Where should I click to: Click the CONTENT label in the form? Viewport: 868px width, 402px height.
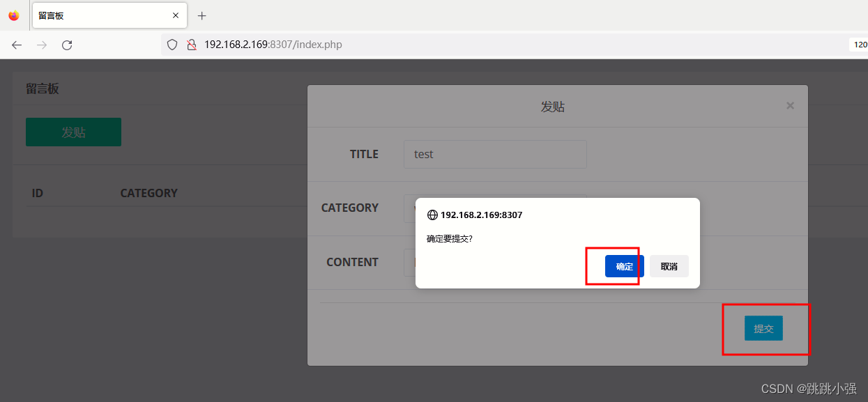click(352, 262)
